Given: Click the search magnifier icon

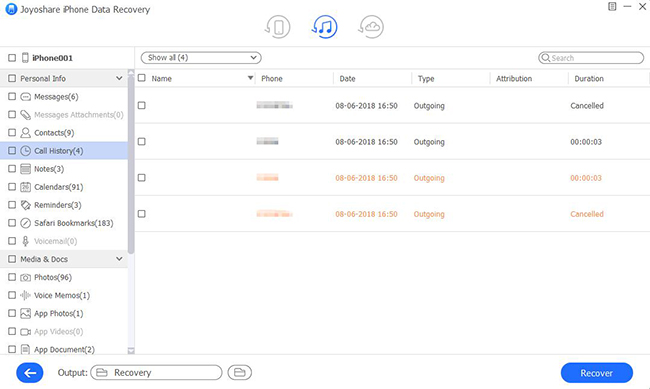Looking at the screenshot, I should pos(546,58).
